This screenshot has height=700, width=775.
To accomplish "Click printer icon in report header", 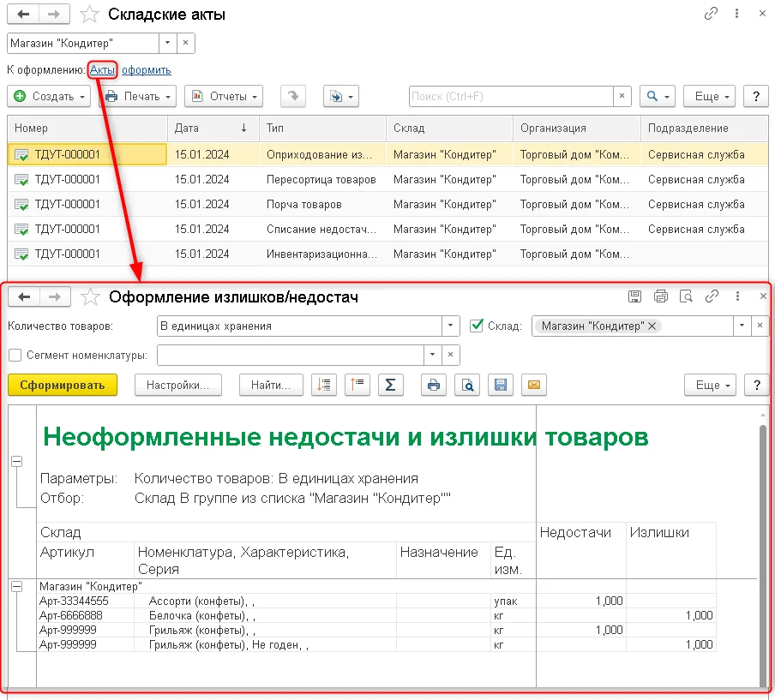I will [x=661, y=296].
